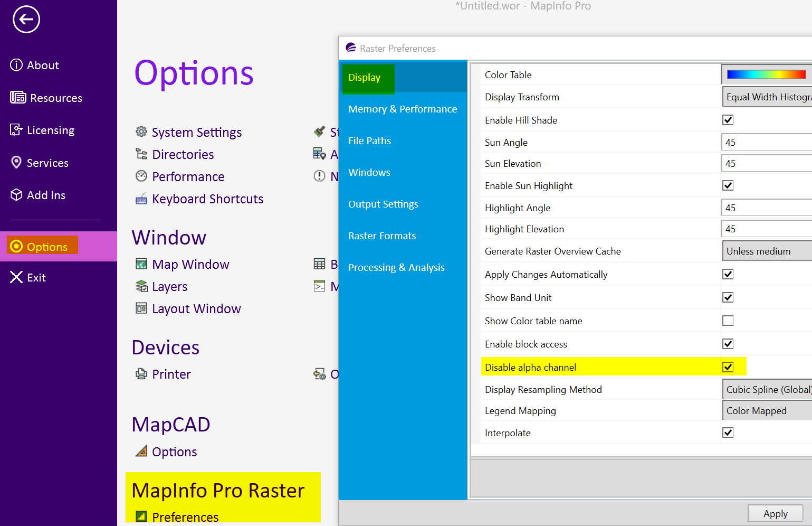The height and width of the screenshot is (526, 812).
Task: Open the Color Table gradient picker
Action: [x=768, y=74]
